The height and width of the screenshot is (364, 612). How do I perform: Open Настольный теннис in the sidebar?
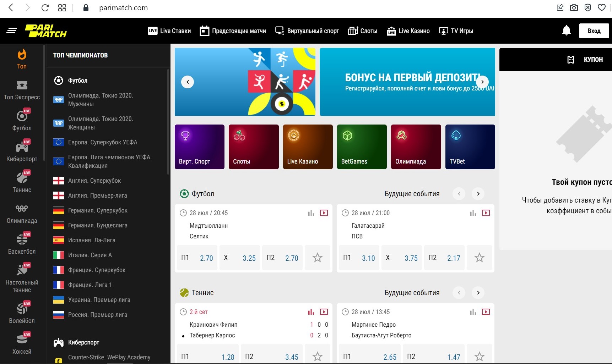click(x=22, y=278)
